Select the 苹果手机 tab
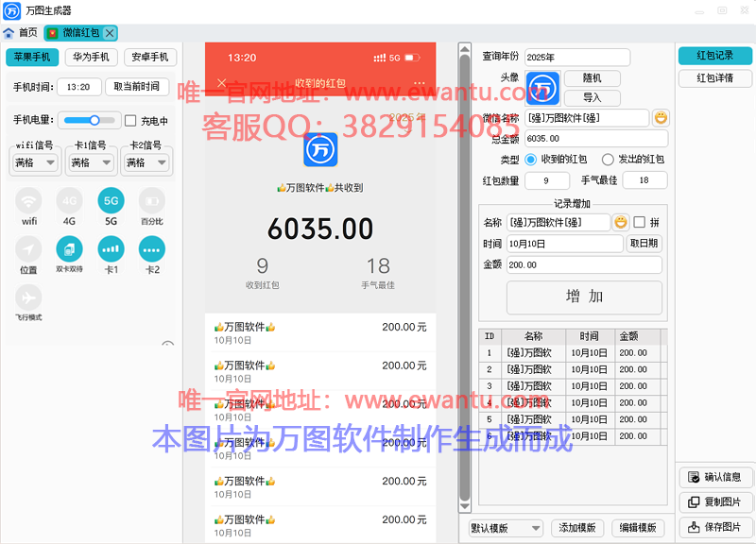The height and width of the screenshot is (544, 756). click(x=32, y=57)
